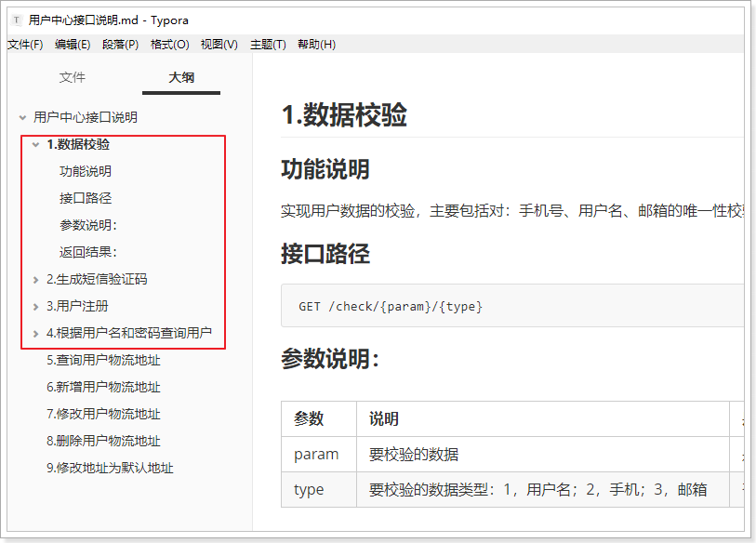This screenshot has height=543, width=756.
Task: Open the 格式(O) menu
Action: (x=169, y=45)
